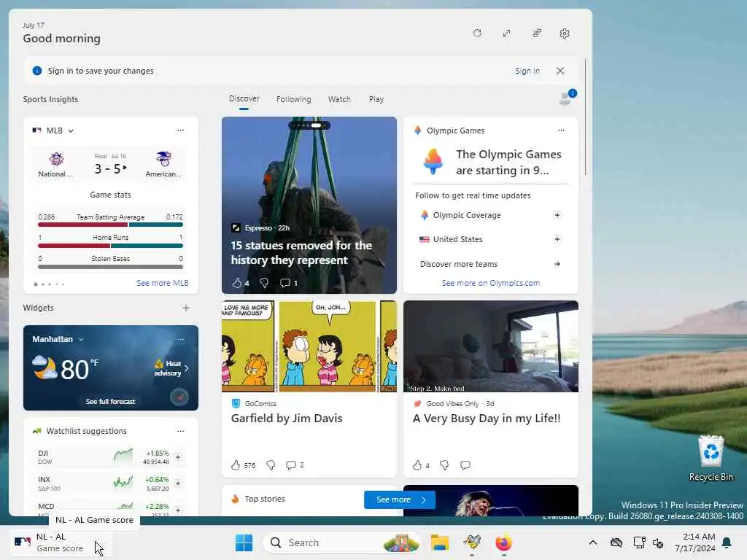Show next game score details arrow
The height and width of the screenshot is (560, 747).
125,168
